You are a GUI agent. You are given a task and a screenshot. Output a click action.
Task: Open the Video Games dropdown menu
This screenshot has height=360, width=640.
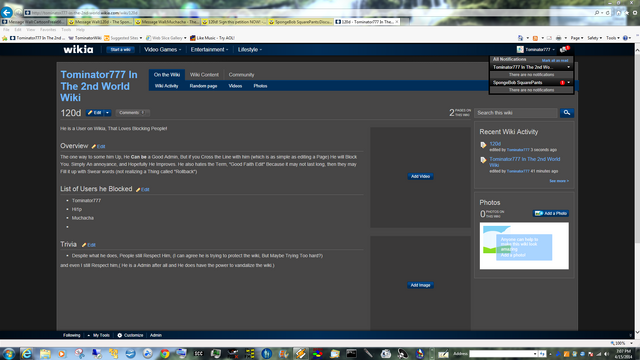click(162, 49)
